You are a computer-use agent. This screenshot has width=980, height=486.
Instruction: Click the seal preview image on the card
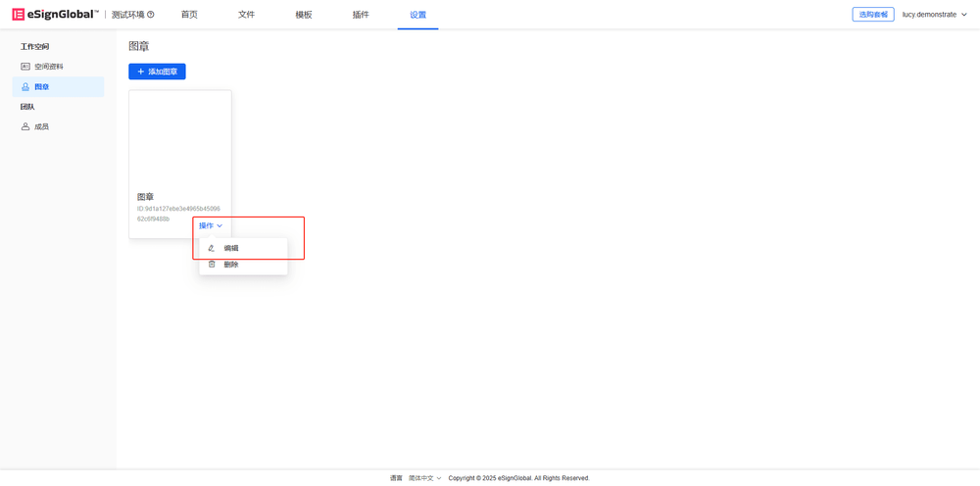[180, 137]
